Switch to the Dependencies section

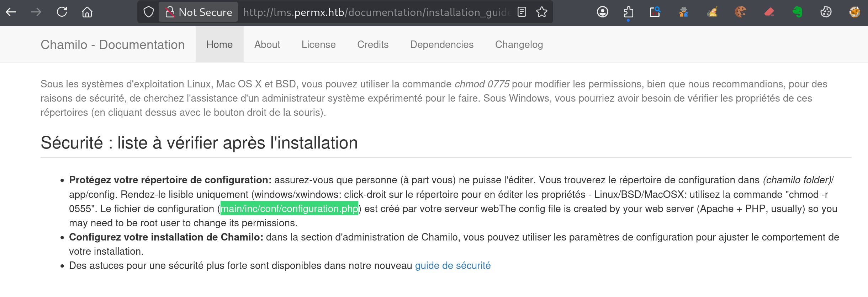pyautogui.click(x=442, y=44)
